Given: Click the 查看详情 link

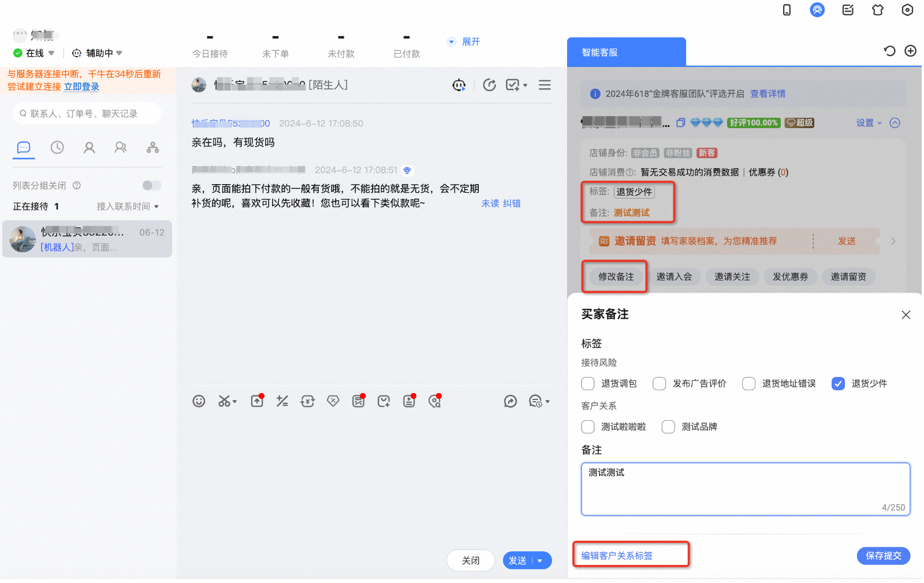Looking at the screenshot, I should [767, 94].
